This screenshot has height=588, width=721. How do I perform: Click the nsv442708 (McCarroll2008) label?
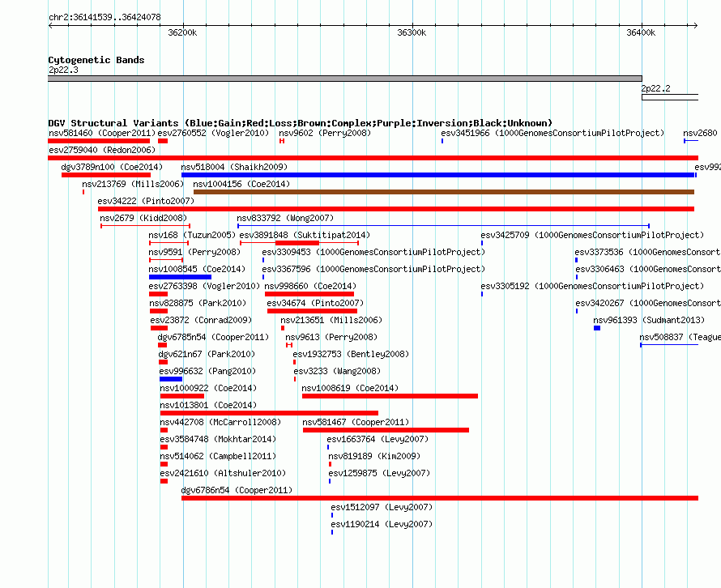[x=220, y=423]
